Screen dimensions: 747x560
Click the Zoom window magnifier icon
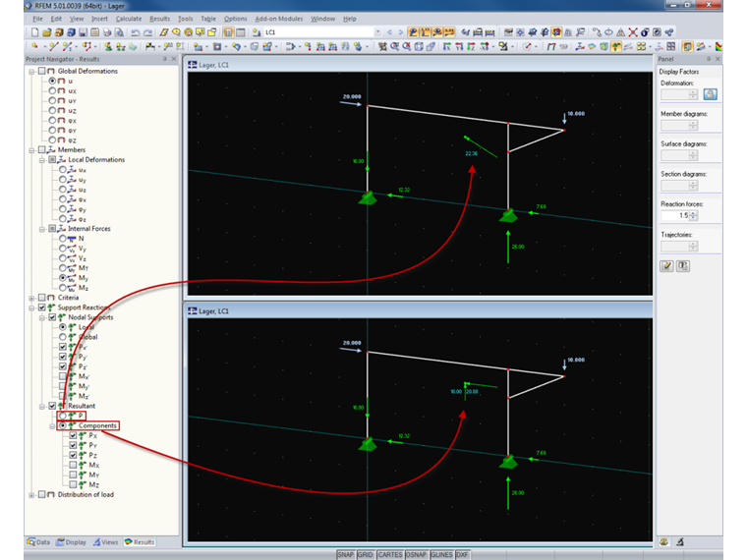tap(394, 46)
